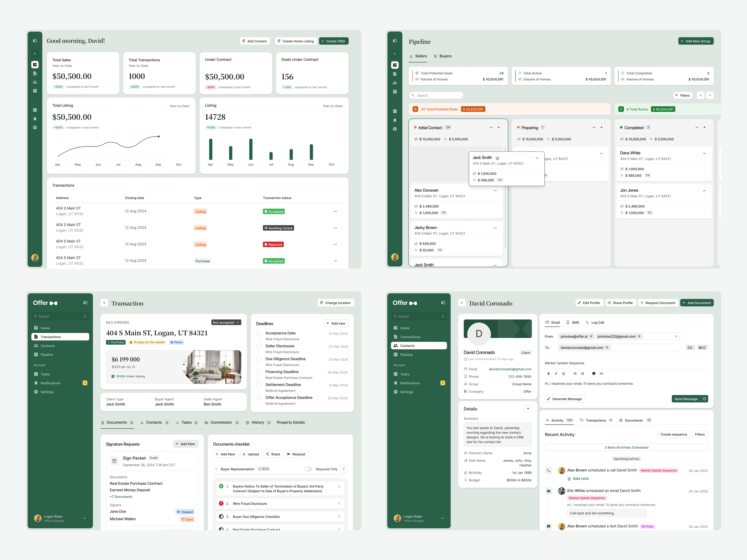The width and height of the screenshot is (747, 560).
Task: Check the Acceptance Date deadline checkbox
Action: (259, 333)
